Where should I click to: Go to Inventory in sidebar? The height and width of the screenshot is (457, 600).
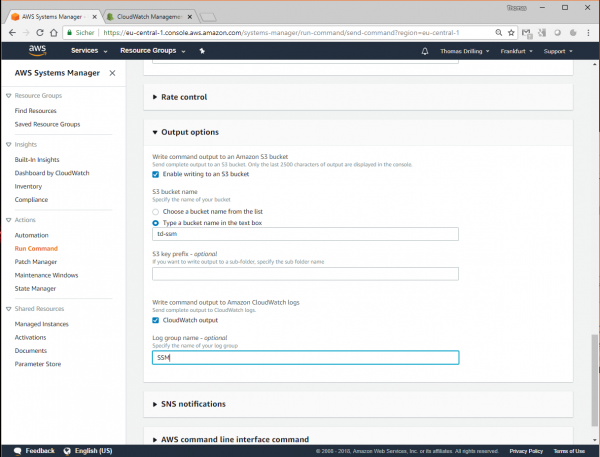[x=28, y=186]
